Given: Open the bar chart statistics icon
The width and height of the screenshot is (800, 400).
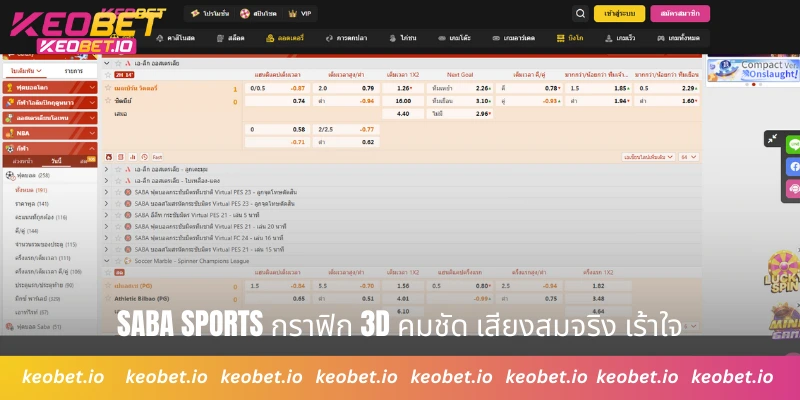Looking at the screenshot, I should pyautogui.click(x=133, y=157).
